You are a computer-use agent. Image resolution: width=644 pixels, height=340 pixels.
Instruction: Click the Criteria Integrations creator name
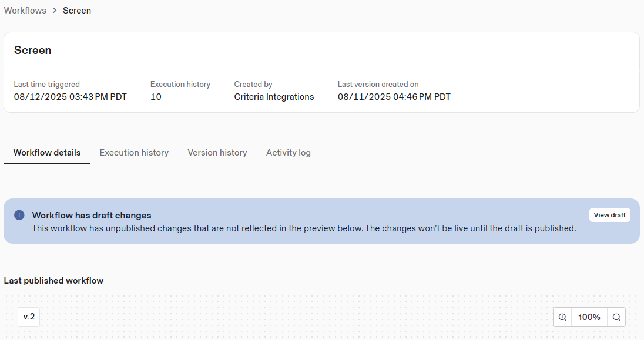click(274, 97)
